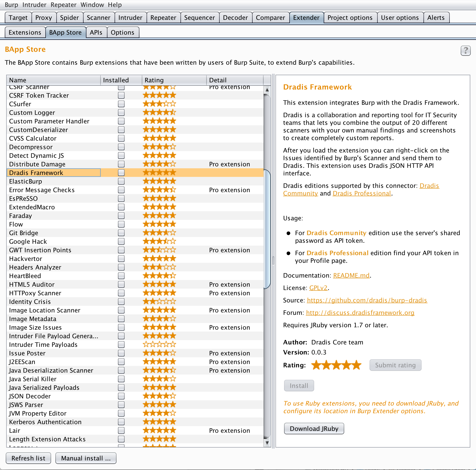Open the Intruder menu in menu bar
This screenshot has width=476, height=470.
point(34,5)
